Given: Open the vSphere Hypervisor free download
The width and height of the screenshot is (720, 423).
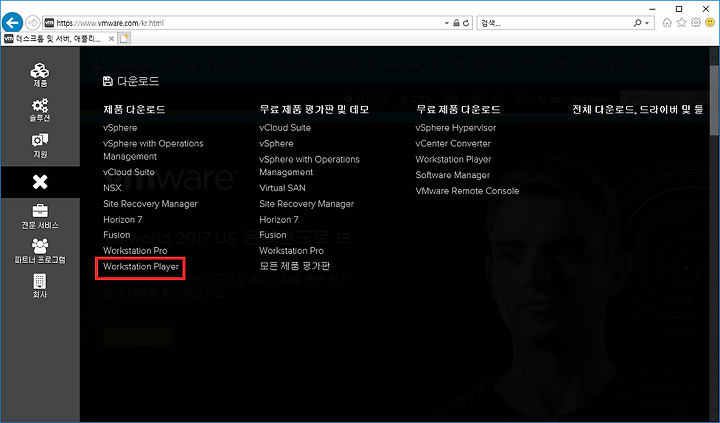Looking at the screenshot, I should click(456, 128).
